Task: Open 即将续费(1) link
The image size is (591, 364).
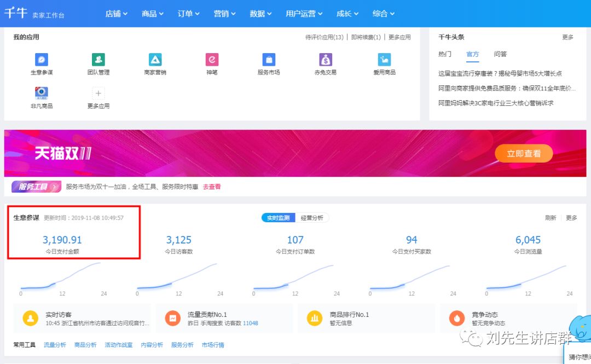Action: [366, 37]
